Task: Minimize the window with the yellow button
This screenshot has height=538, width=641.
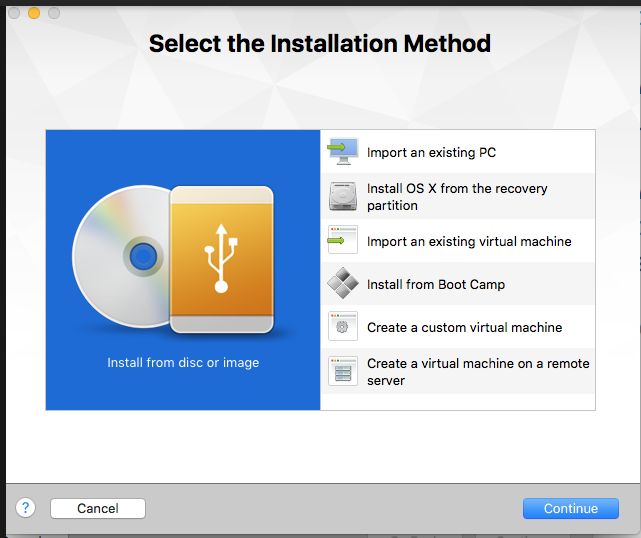Action: pos(34,13)
